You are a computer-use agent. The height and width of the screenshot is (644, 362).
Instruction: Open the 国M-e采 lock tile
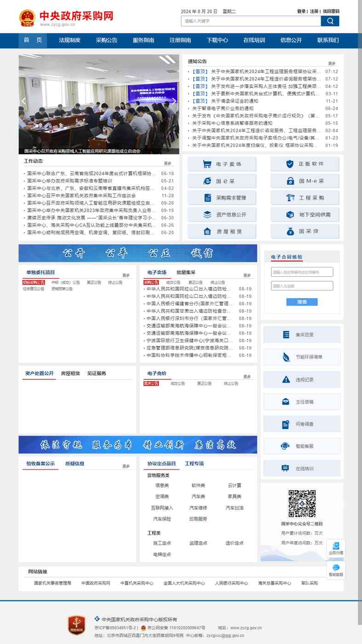305,181
